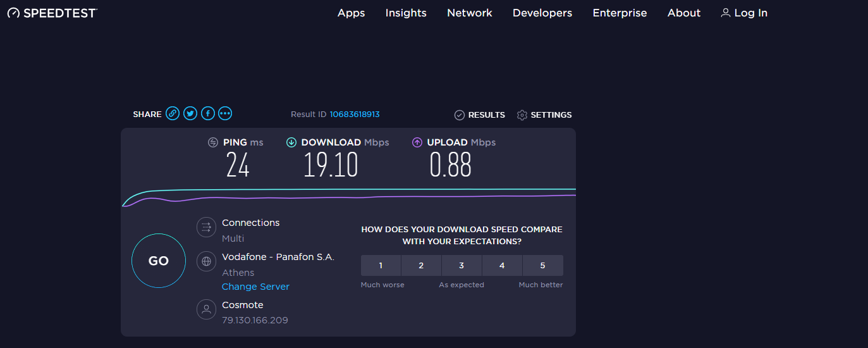Viewport: 868px width, 348px height.
Task: Open the Insights menu
Action: [x=406, y=13]
